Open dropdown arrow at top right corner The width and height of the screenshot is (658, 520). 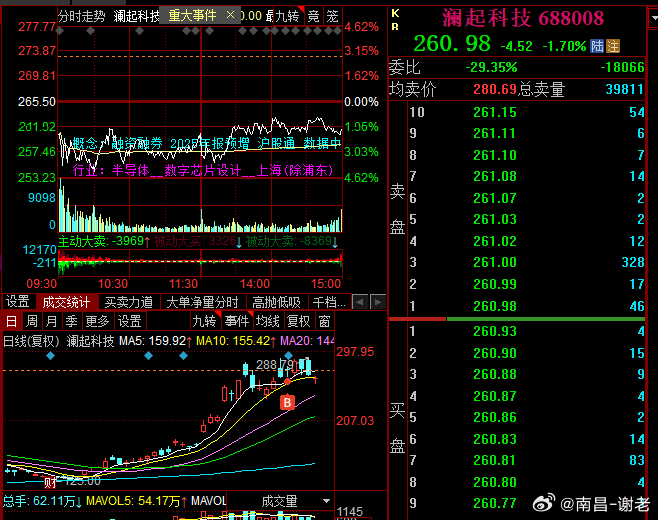(x=653, y=17)
